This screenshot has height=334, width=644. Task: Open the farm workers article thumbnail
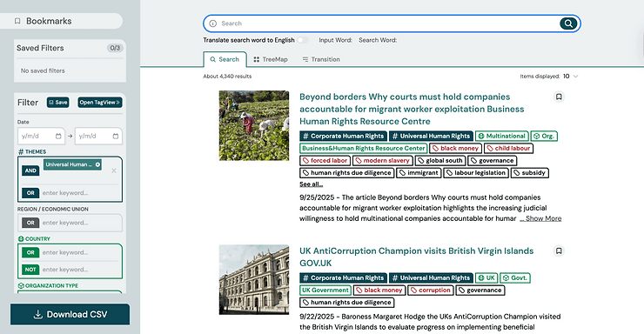[x=254, y=125]
